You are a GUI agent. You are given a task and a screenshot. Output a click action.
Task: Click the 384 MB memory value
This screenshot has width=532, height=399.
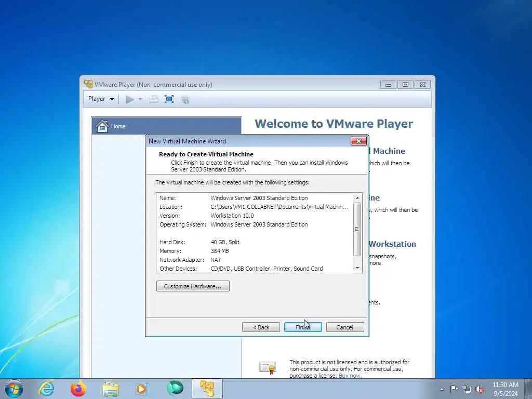220,251
